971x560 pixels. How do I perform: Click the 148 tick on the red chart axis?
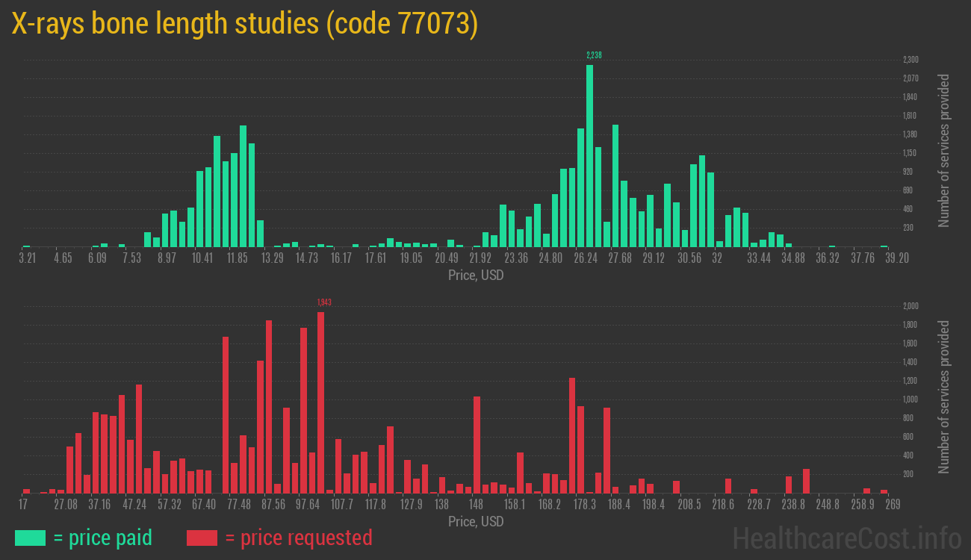476,505
